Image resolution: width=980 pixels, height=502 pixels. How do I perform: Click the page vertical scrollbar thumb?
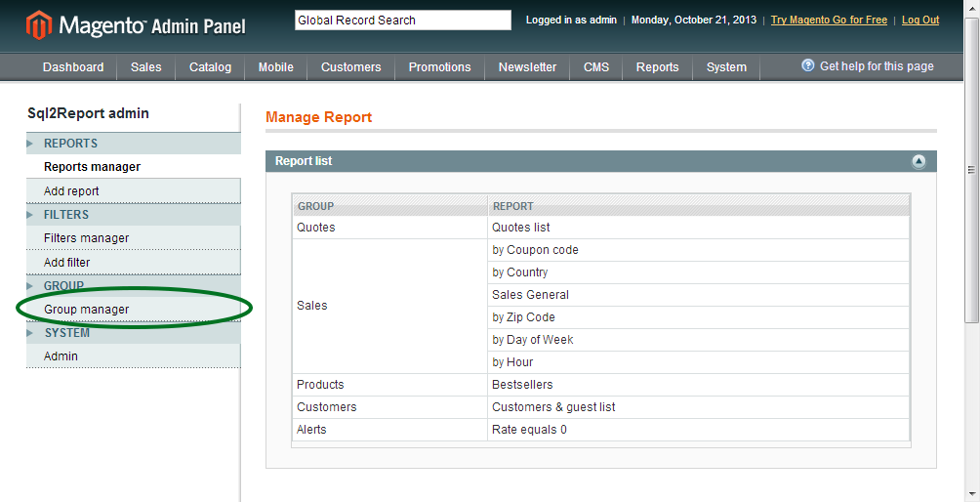(971, 169)
